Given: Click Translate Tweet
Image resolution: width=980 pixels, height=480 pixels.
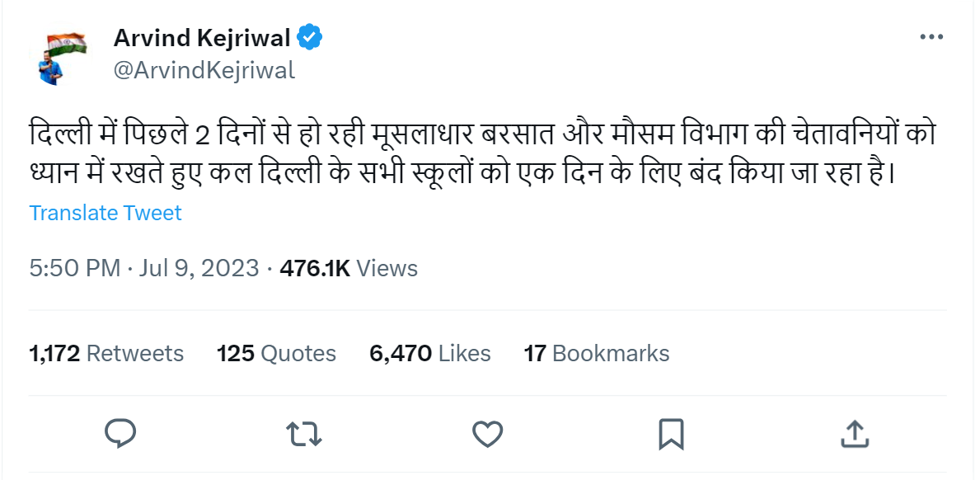Looking at the screenshot, I should click(x=106, y=213).
